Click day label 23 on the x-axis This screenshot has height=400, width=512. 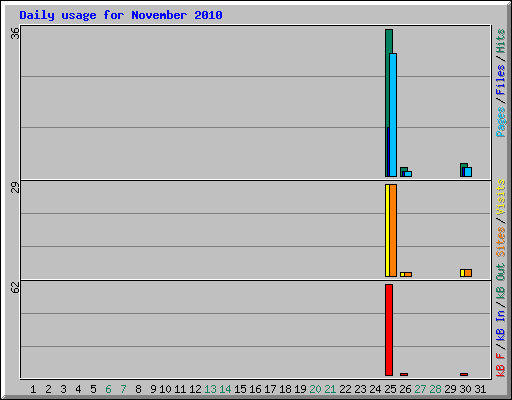[360, 389]
